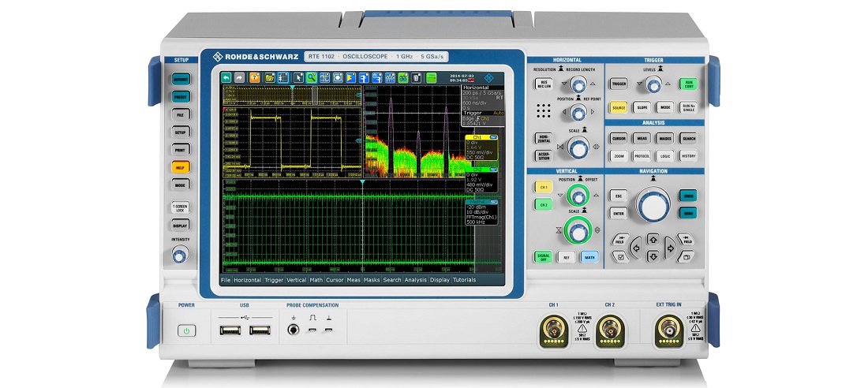Screen dimensions: 868x388
Task: Push the HISTORY analysis key
Action: coord(689,155)
